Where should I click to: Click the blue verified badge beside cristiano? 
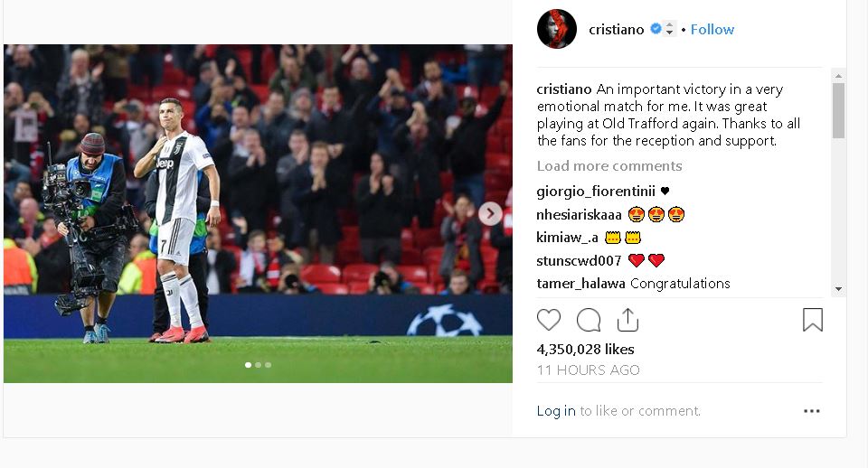[656, 29]
